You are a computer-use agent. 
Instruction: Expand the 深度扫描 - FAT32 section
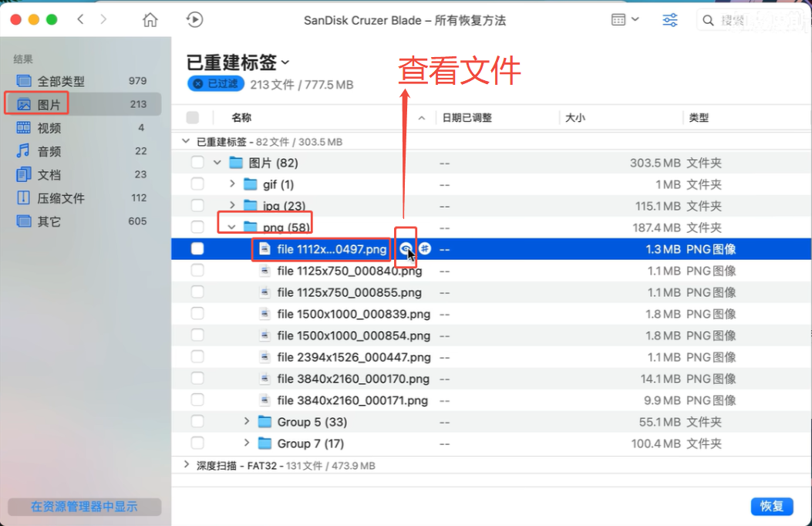[x=185, y=466]
